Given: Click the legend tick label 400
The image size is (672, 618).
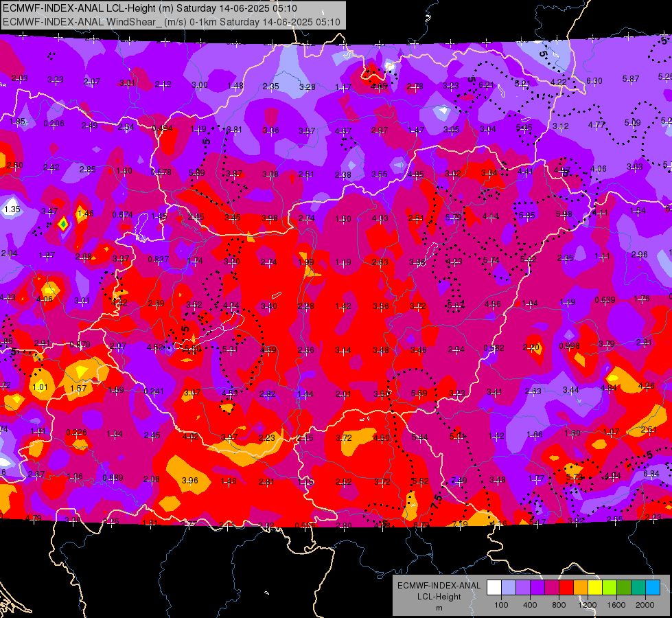Looking at the screenshot, I should tap(530, 605).
